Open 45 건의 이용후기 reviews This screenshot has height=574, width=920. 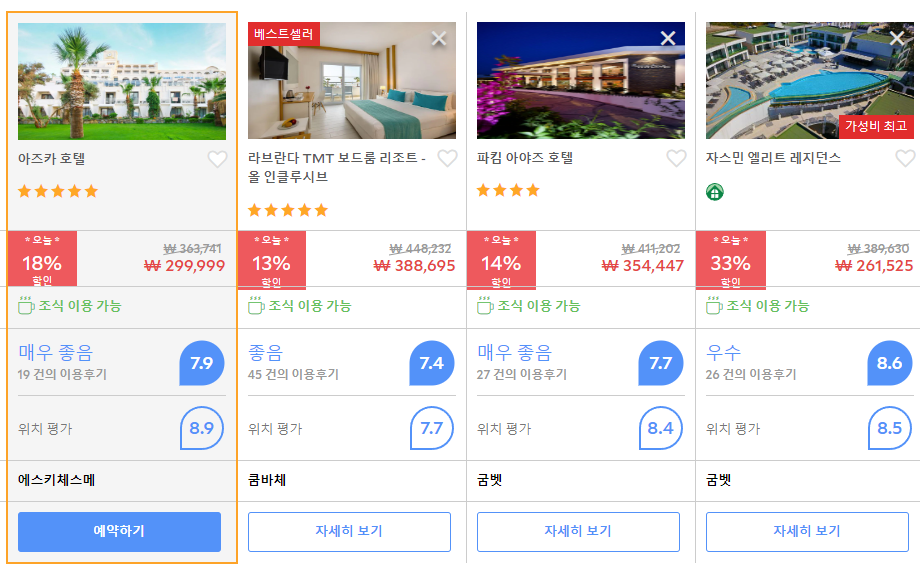293,374
